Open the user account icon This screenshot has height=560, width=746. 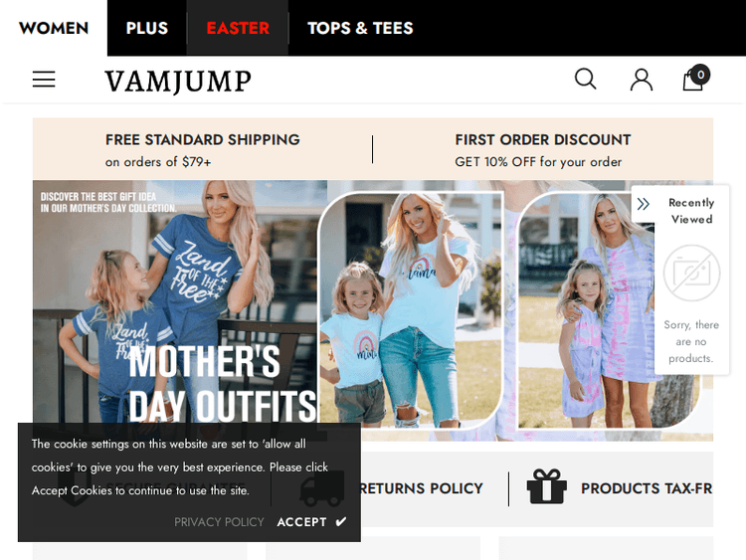point(642,80)
